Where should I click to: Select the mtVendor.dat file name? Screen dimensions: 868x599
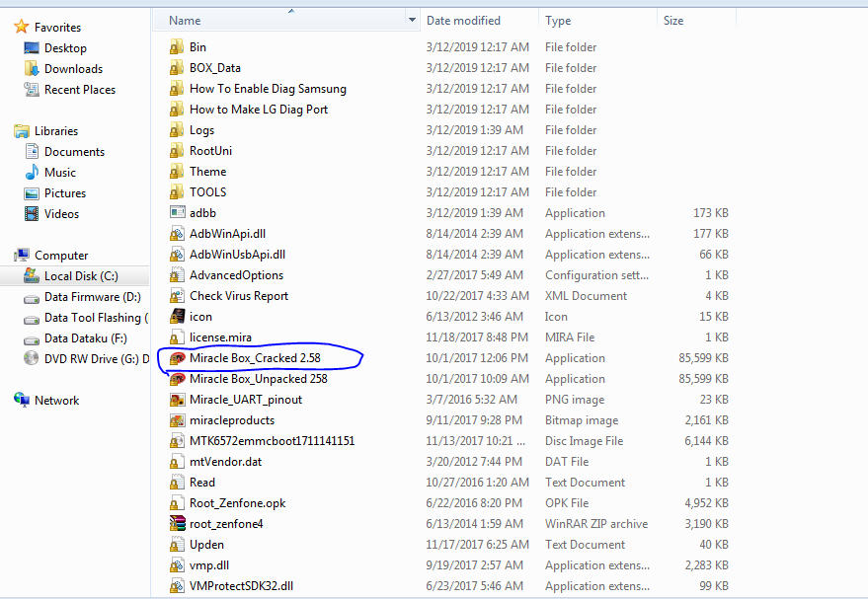pos(225,462)
